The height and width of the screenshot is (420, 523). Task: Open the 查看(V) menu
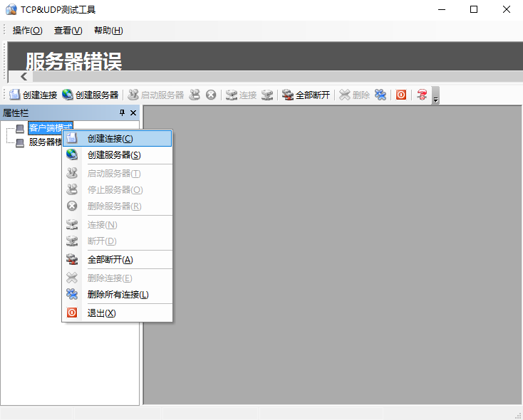click(68, 31)
